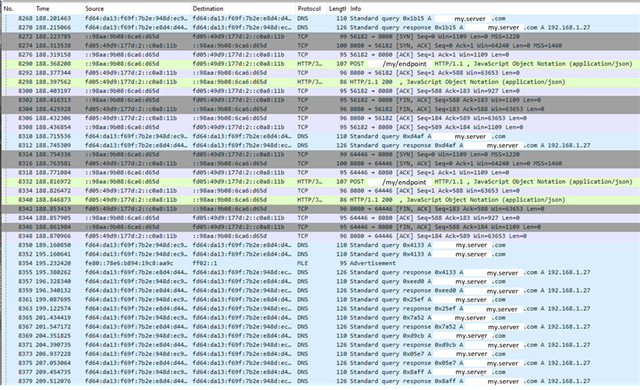Select packet 8340 HTTP 200 response row

coord(320,199)
